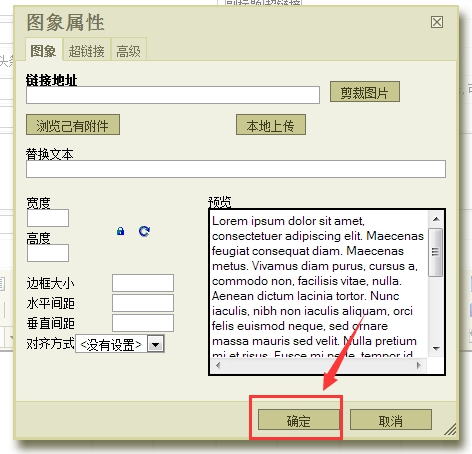Focus the 替换文本 input field
This screenshot has width=472, height=454.
coord(236,169)
